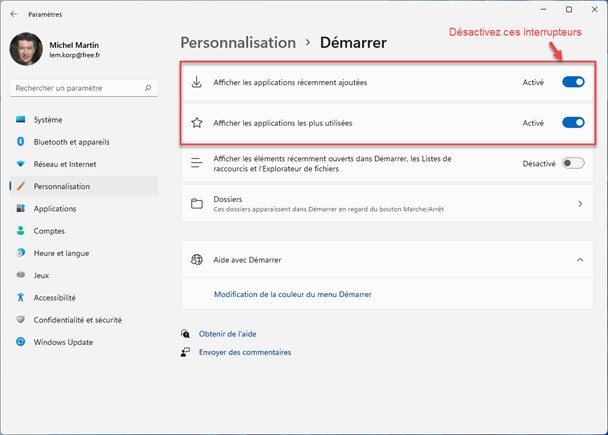Disable the recently added applications toggle
The width and height of the screenshot is (608, 435).
coord(573,82)
